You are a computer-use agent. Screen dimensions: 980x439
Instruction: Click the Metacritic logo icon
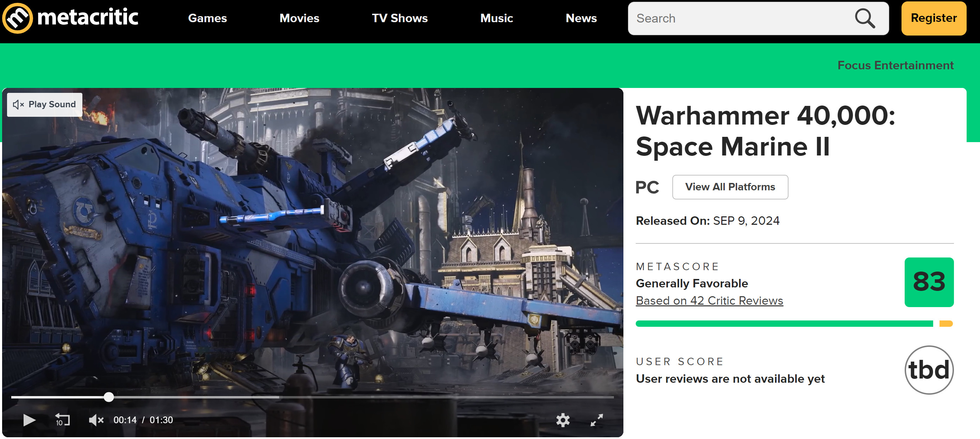[x=18, y=18]
